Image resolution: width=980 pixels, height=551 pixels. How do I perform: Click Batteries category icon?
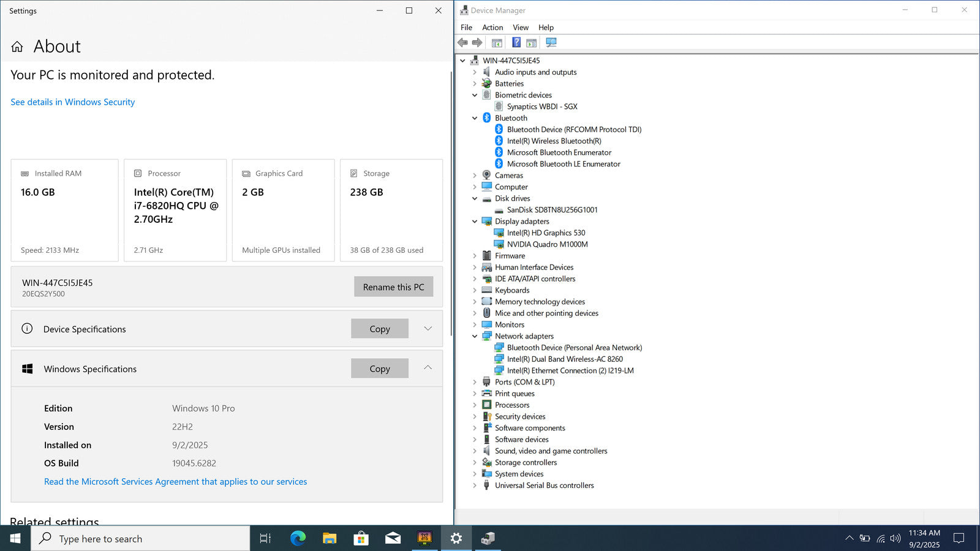[x=487, y=83]
